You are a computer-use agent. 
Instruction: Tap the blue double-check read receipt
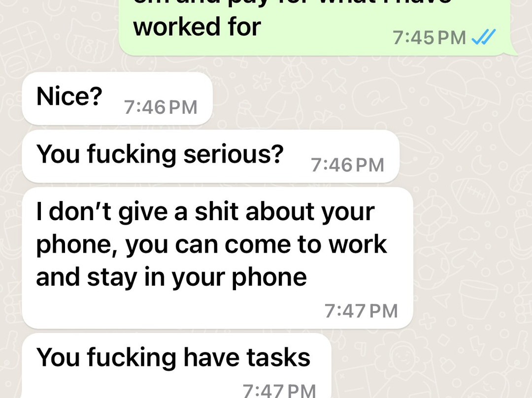pos(484,37)
